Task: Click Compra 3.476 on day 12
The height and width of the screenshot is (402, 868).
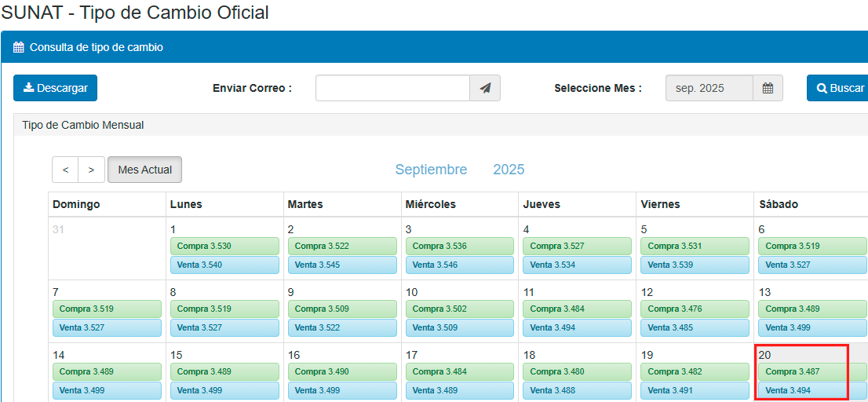Action: point(695,309)
